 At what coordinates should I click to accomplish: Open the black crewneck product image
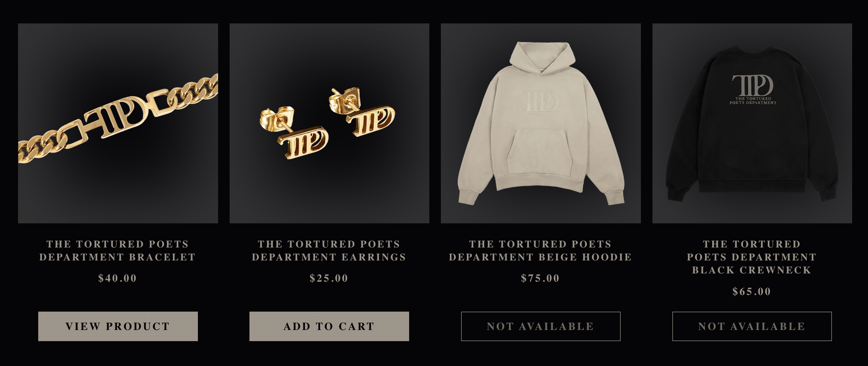(752, 123)
